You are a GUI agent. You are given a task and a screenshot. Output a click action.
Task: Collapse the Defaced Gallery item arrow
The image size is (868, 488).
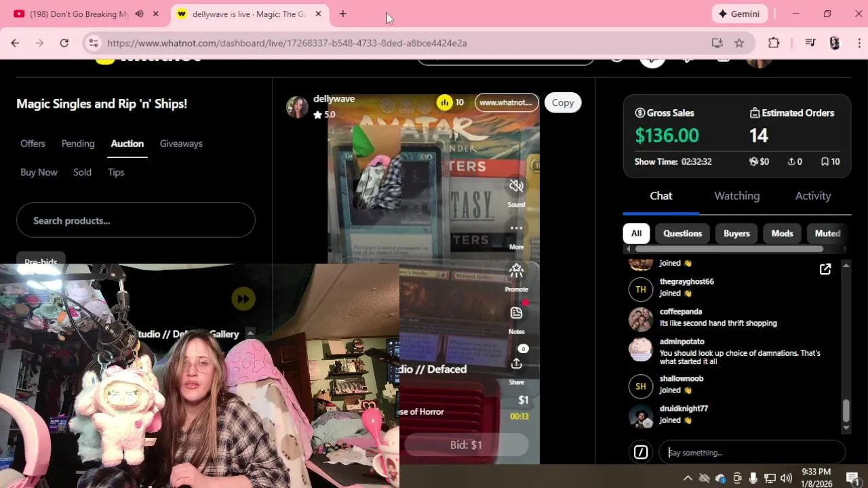(x=250, y=333)
